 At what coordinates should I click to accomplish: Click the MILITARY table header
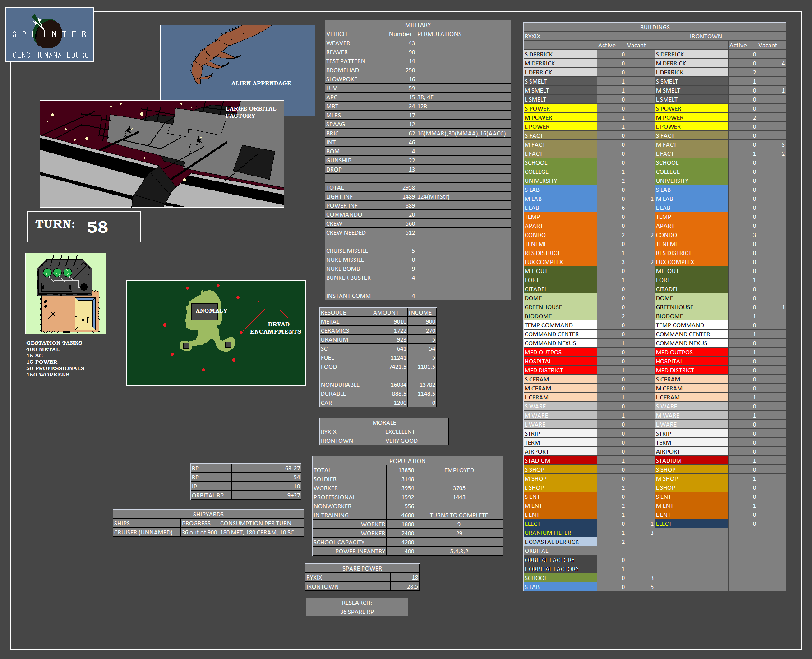[x=418, y=25]
